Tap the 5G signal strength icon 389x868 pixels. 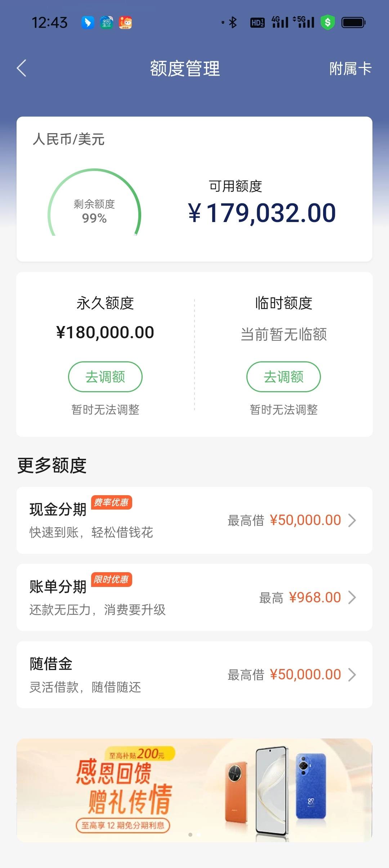(x=303, y=22)
